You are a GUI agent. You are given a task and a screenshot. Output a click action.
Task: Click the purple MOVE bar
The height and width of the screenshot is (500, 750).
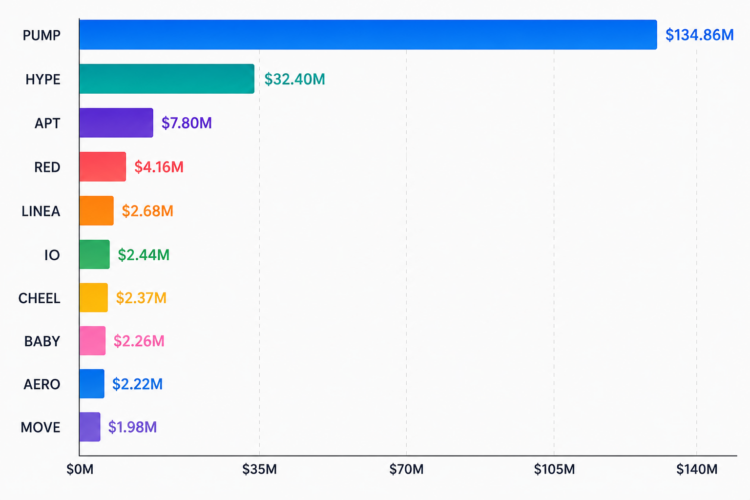pyautogui.click(x=90, y=427)
